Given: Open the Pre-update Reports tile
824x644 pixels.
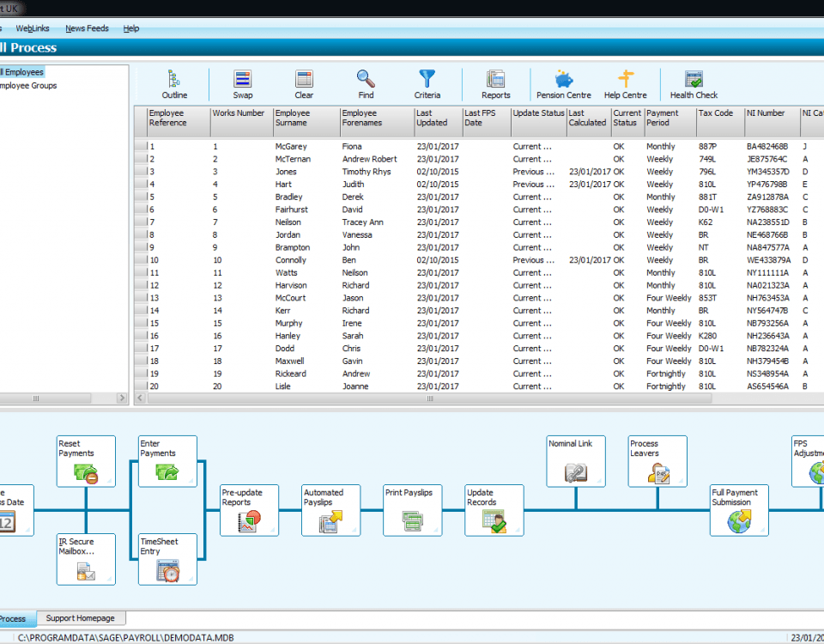Looking at the screenshot, I should [249, 510].
